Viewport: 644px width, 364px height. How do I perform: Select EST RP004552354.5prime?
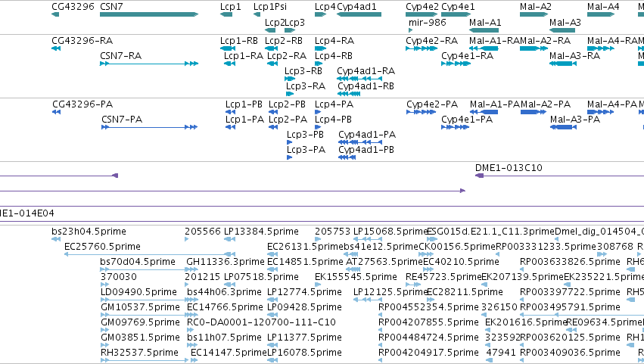tap(428, 307)
